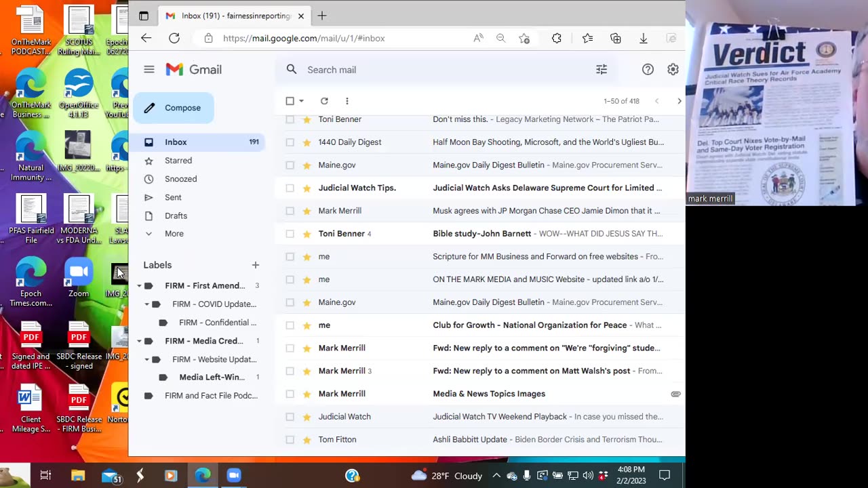The image size is (868, 488).
Task: Select Judicial Watch TV Weekend Playback checkbox
Action: pos(290,417)
